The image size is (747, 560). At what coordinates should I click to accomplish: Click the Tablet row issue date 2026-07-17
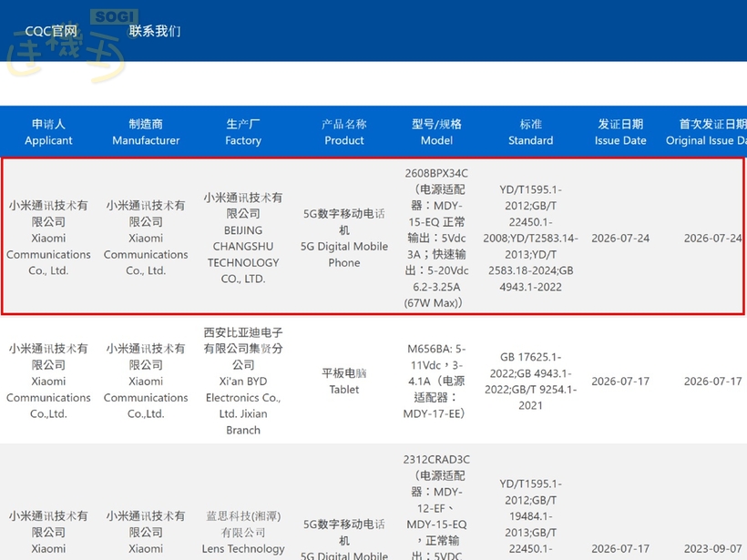[620, 381]
